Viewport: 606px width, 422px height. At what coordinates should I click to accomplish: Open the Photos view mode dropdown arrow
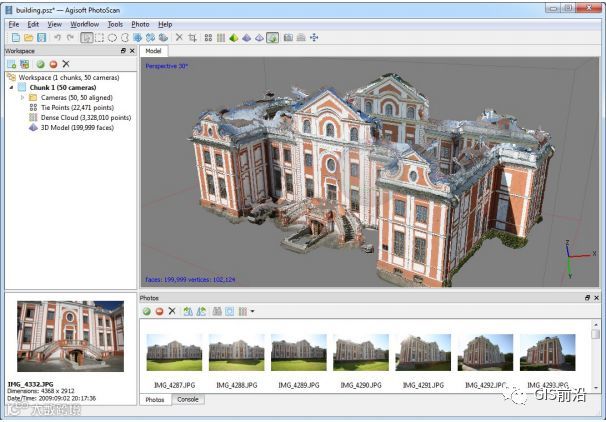point(252,311)
